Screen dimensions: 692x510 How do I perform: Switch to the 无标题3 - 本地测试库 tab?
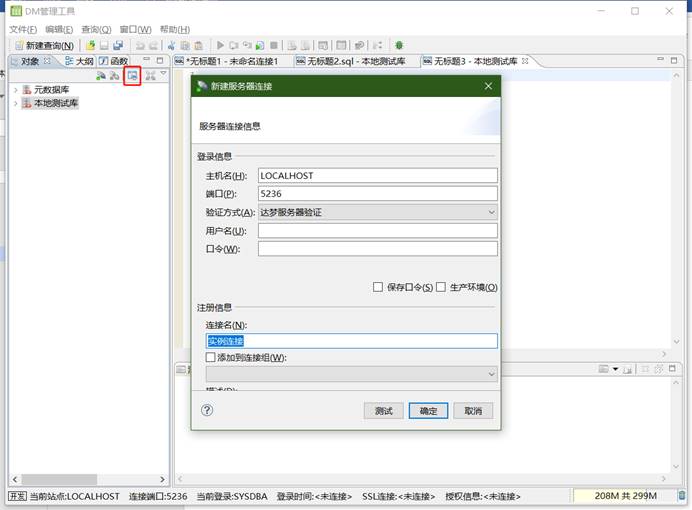click(476, 61)
